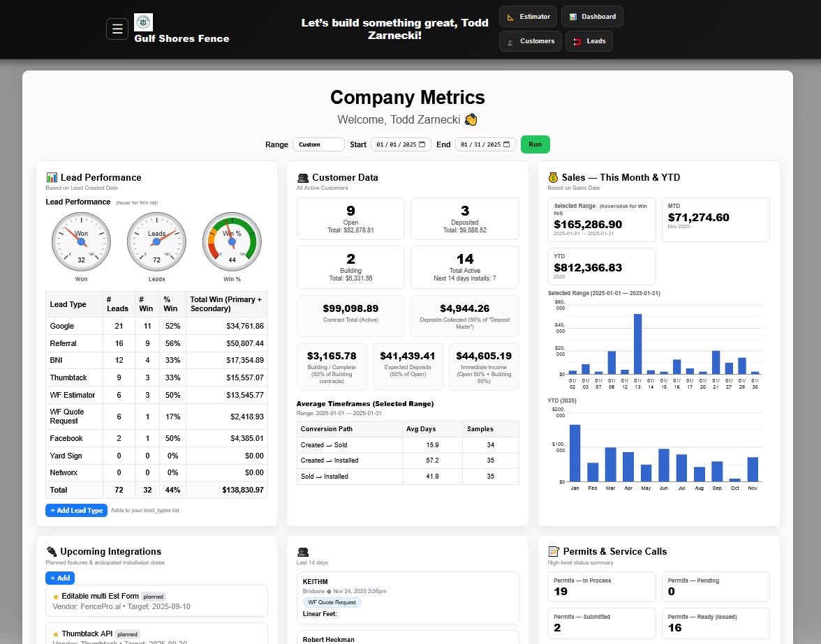
Task: Click the Win % gauge dial
Action: (232, 241)
